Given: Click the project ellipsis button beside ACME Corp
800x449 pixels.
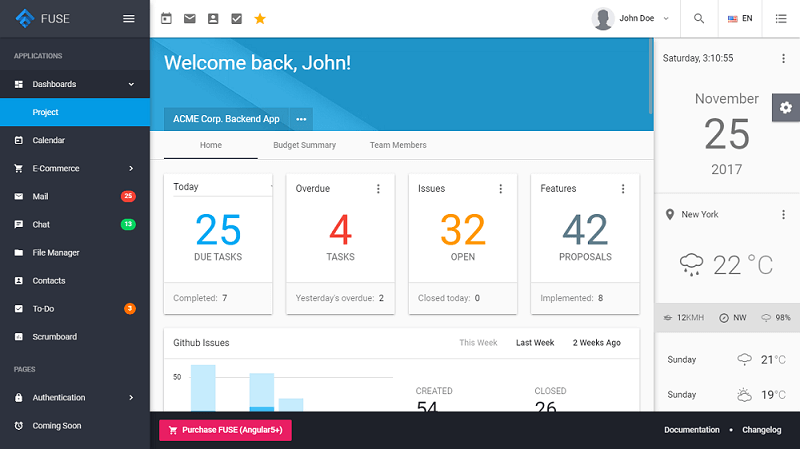Looking at the screenshot, I should pos(301,119).
